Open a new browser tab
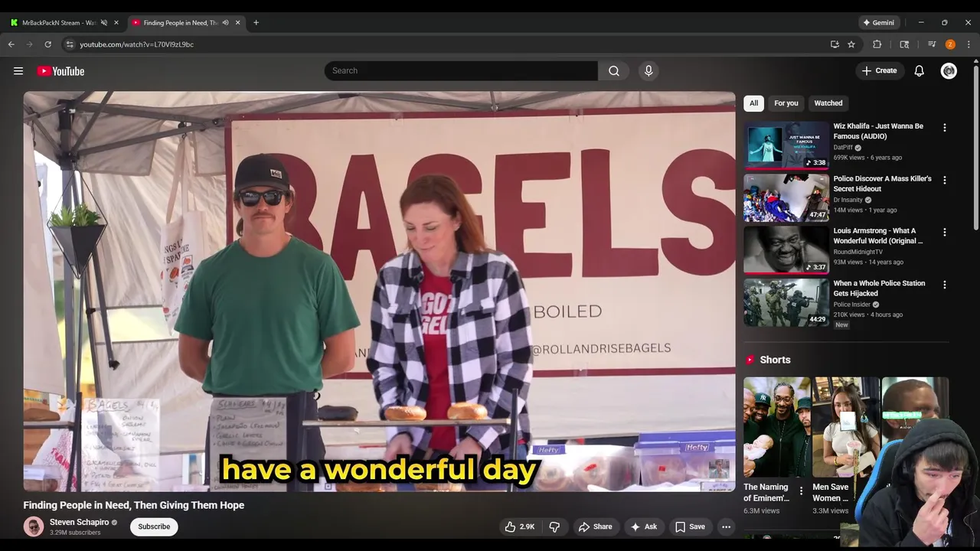Screen dimensions: 980x551 pos(256,23)
